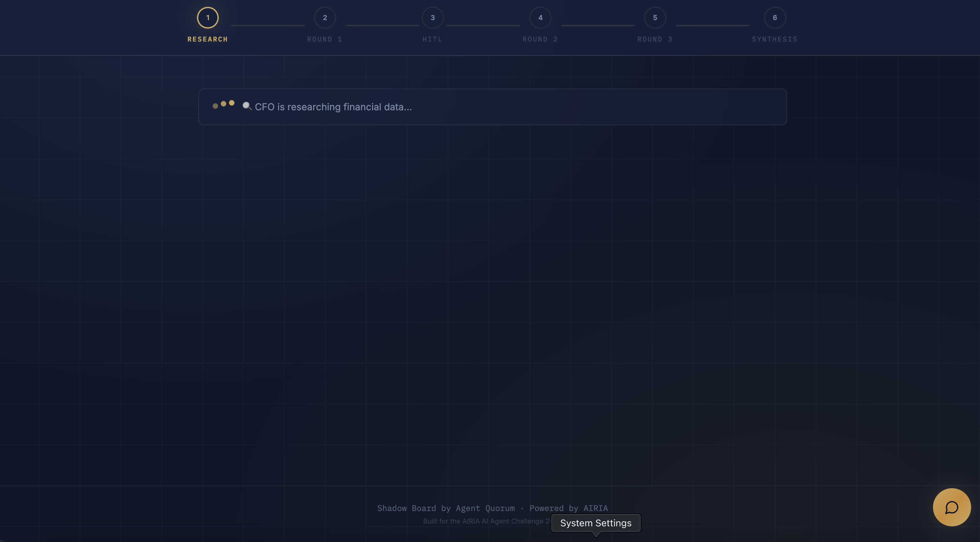Click the System Settings tooltip

pos(595,523)
